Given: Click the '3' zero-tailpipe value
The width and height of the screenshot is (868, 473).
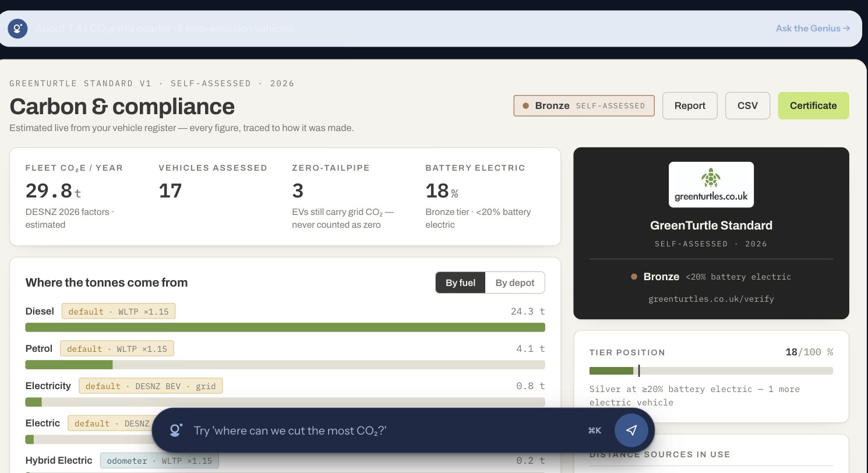Looking at the screenshot, I should pyautogui.click(x=298, y=190).
